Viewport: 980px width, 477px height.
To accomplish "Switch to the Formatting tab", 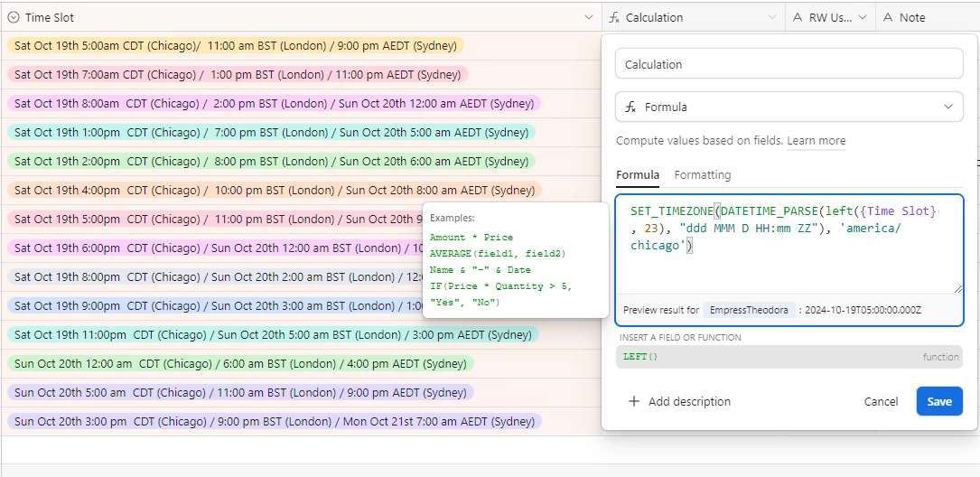I will (703, 175).
